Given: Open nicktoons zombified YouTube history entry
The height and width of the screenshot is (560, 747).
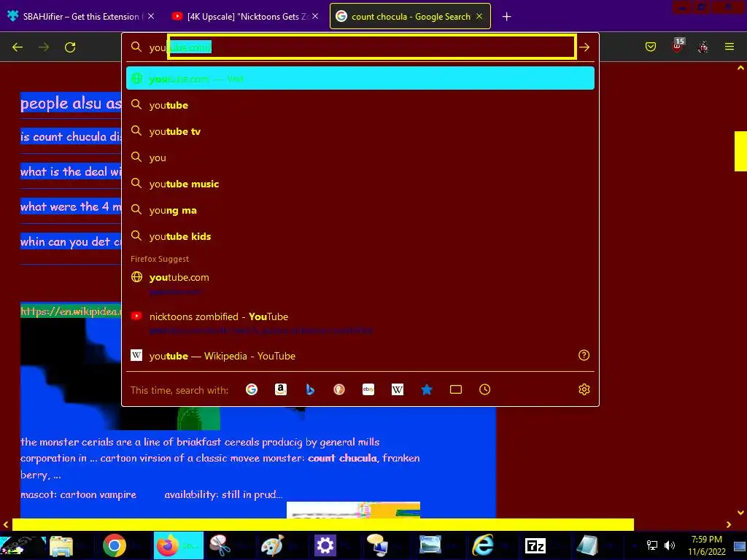Looking at the screenshot, I should (x=360, y=322).
